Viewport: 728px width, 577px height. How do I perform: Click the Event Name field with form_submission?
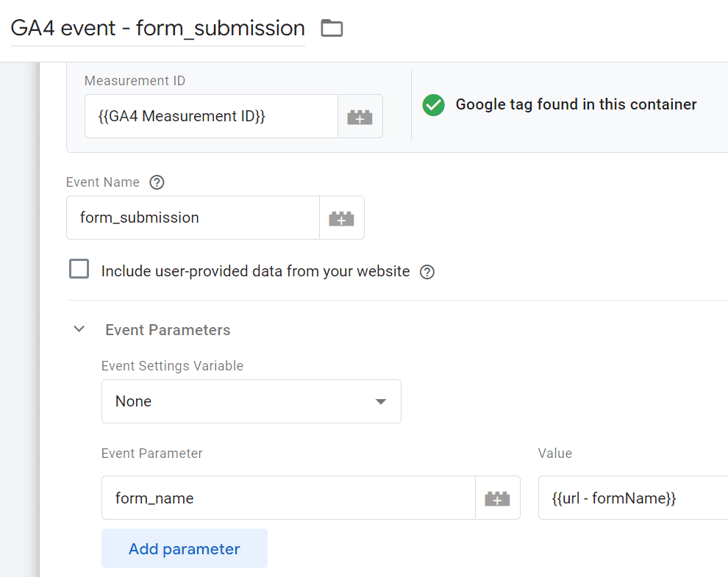[193, 218]
